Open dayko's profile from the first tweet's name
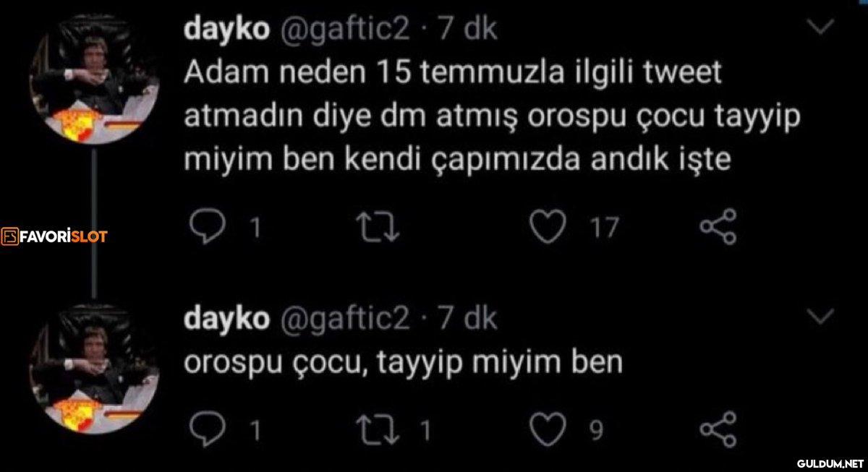 click(x=227, y=29)
